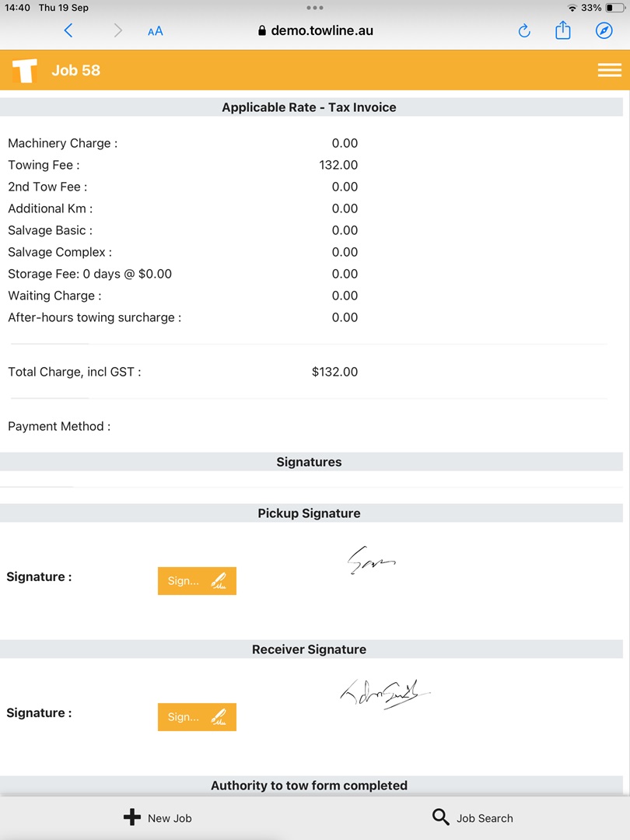Open the Job Search tab
The width and height of the screenshot is (630, 840).
click(x=473, y=817)
